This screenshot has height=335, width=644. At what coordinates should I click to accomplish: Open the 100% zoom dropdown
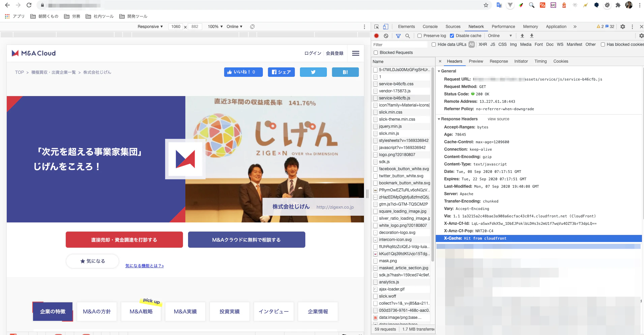point(215,27)
